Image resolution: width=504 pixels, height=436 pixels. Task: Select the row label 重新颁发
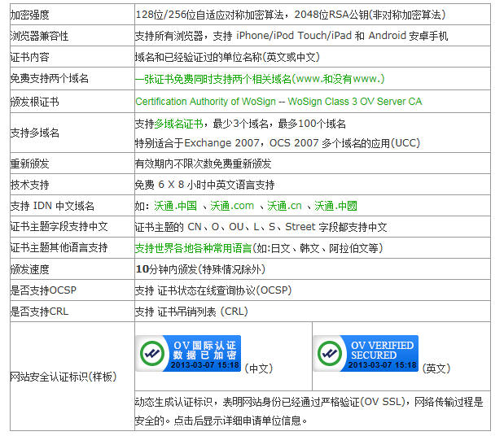point(29,163)
